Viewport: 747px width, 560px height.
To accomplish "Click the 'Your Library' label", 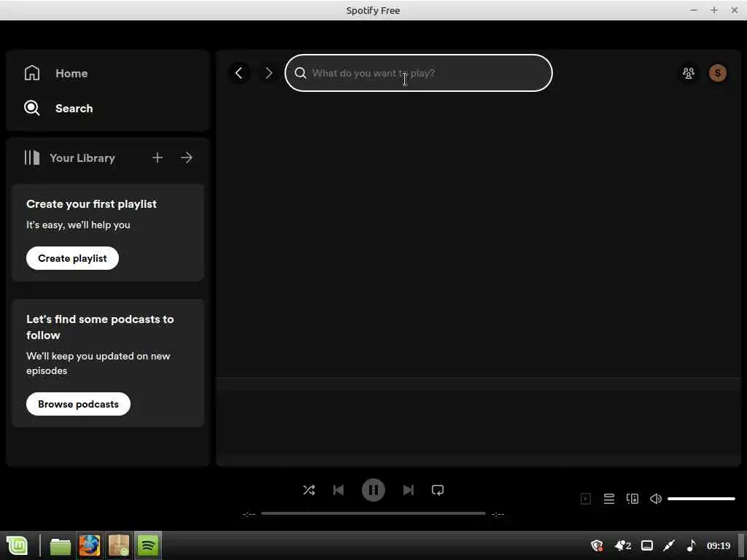I will pos(82,157).
